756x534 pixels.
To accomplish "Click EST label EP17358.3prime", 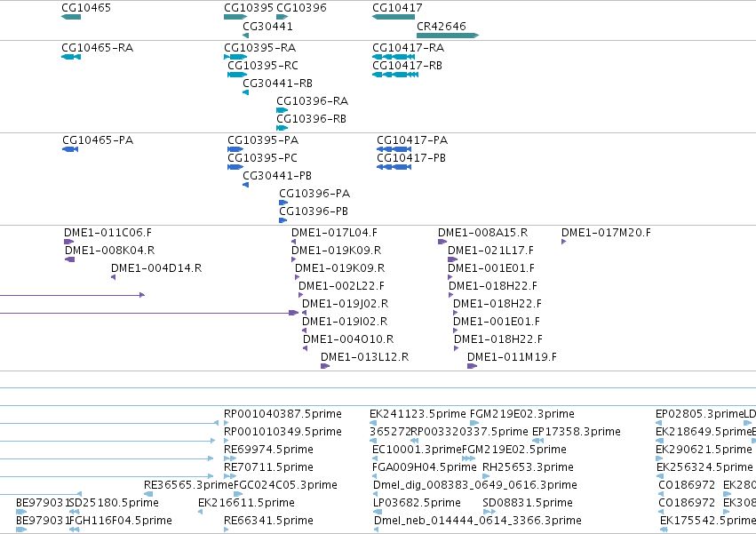I will [577, 432].
